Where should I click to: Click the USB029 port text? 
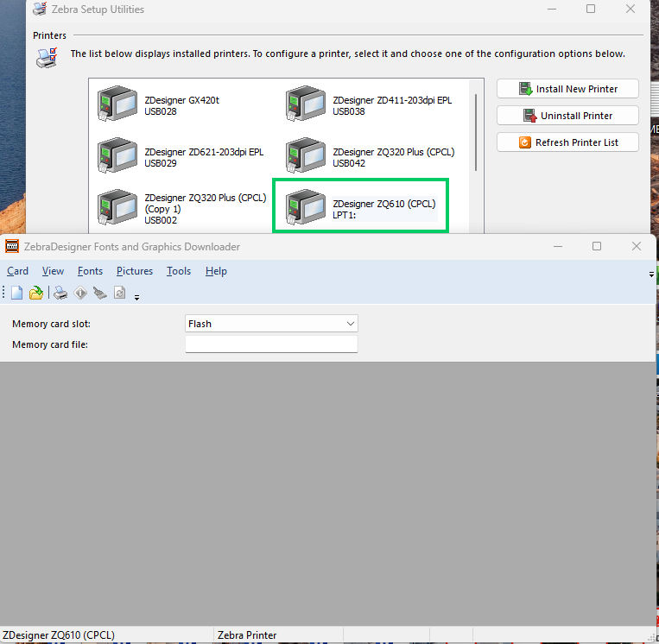point(161,163)
